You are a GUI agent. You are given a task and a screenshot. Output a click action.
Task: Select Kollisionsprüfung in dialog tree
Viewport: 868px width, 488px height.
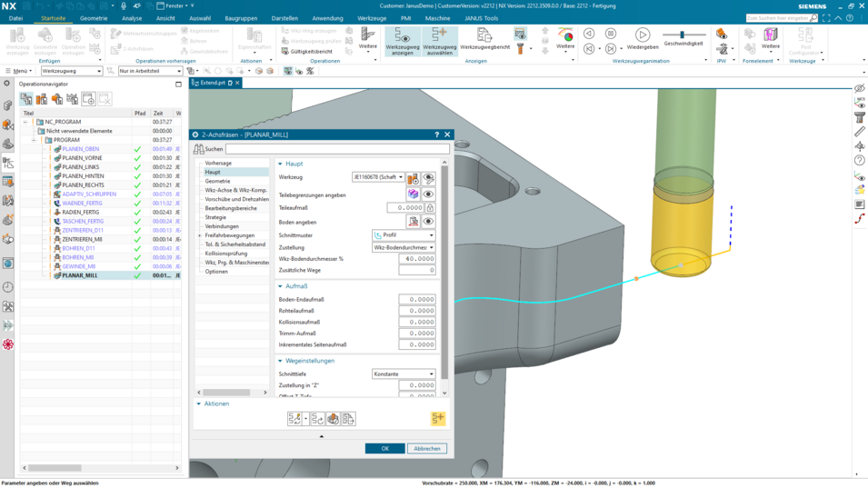tap(225, 254)
